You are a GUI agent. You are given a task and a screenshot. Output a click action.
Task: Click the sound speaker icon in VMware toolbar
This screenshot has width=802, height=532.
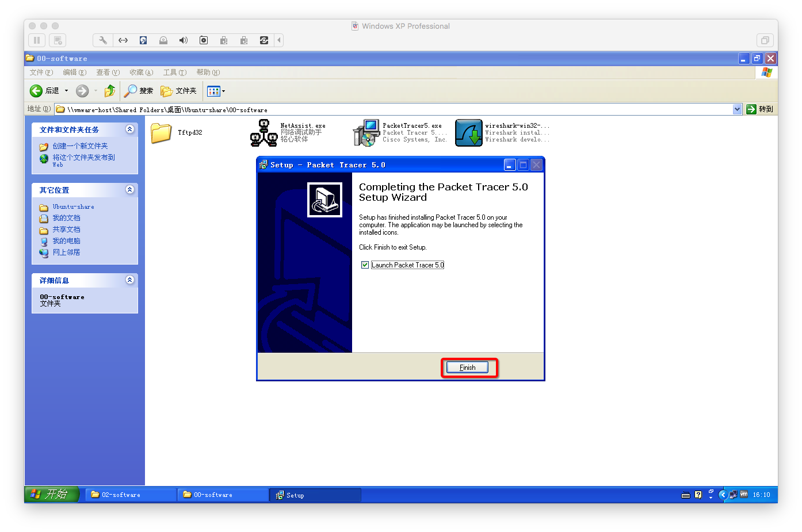[x=184, y=40]
